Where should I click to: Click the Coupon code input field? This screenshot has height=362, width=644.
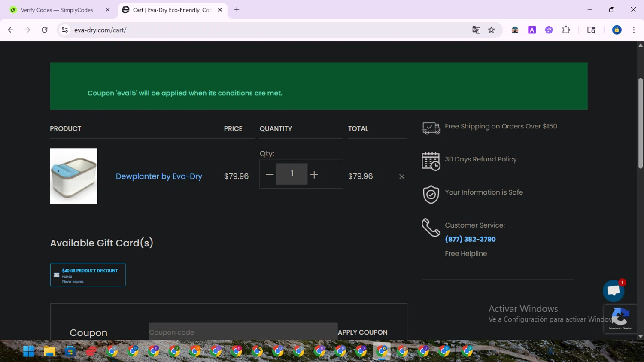click(243, 332)
